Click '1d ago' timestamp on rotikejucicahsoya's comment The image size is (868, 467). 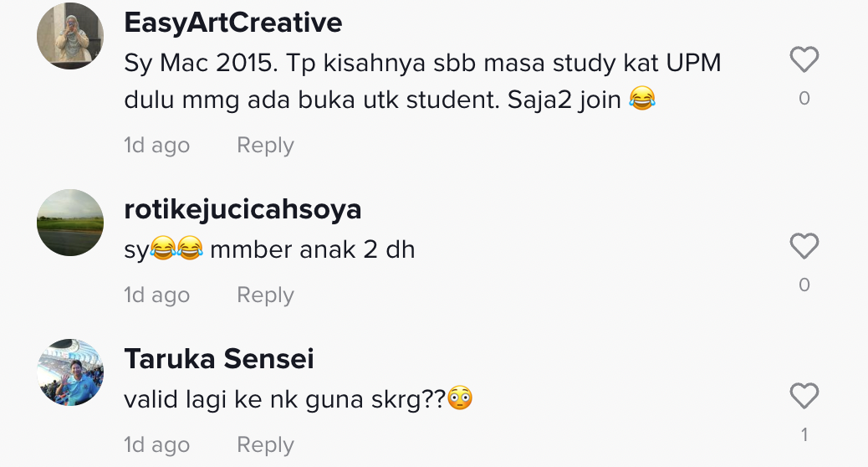[156, 295]
